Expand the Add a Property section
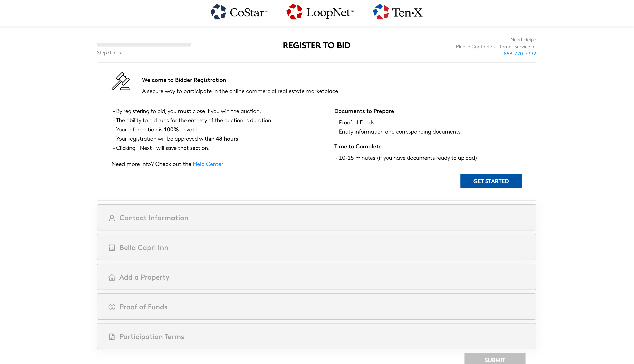Viewport: 634px width, 364px height. pyautogui.click(x=316, y=277)
